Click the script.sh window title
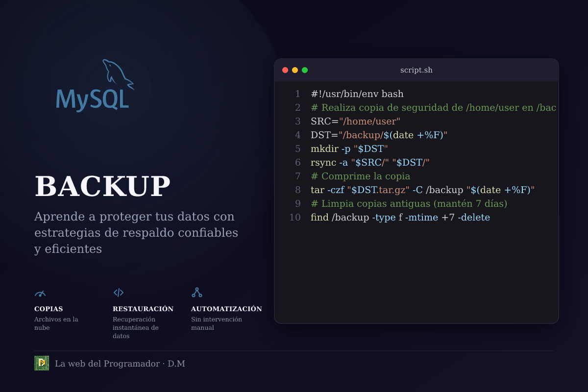The image size is (588, 392). 416,70
